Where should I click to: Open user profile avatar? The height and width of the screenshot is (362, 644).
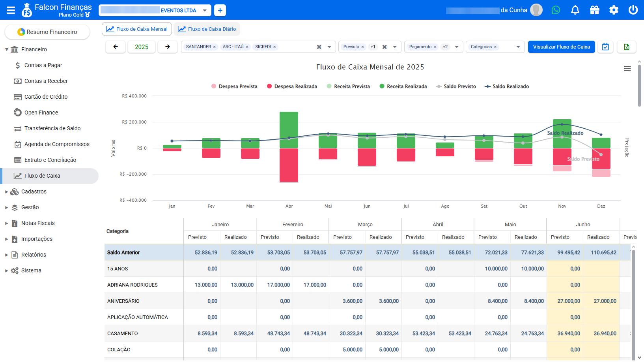pyautogui.click(x=536, y=10)
